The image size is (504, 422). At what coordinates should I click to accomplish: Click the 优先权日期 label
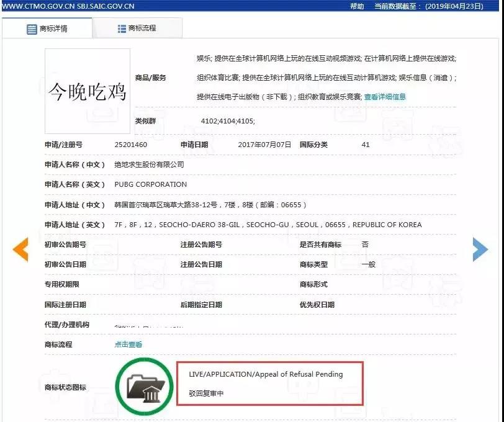(x=317, y=305)
